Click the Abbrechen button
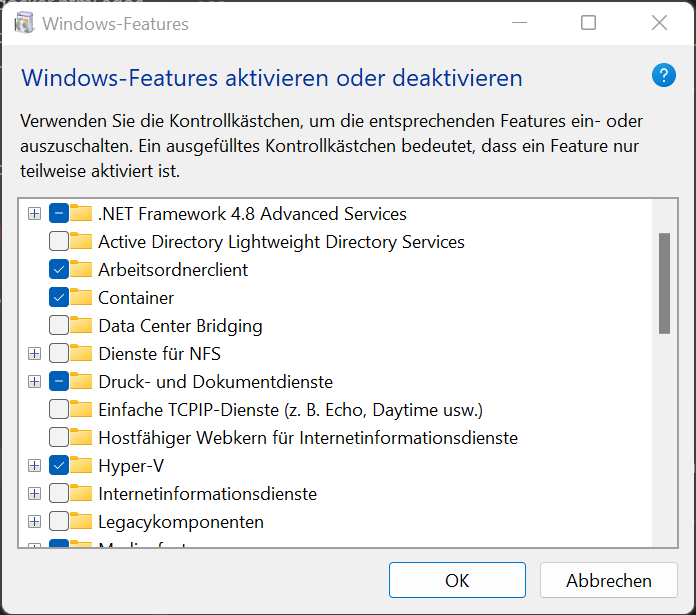The image size is (696, 615). 609,580
